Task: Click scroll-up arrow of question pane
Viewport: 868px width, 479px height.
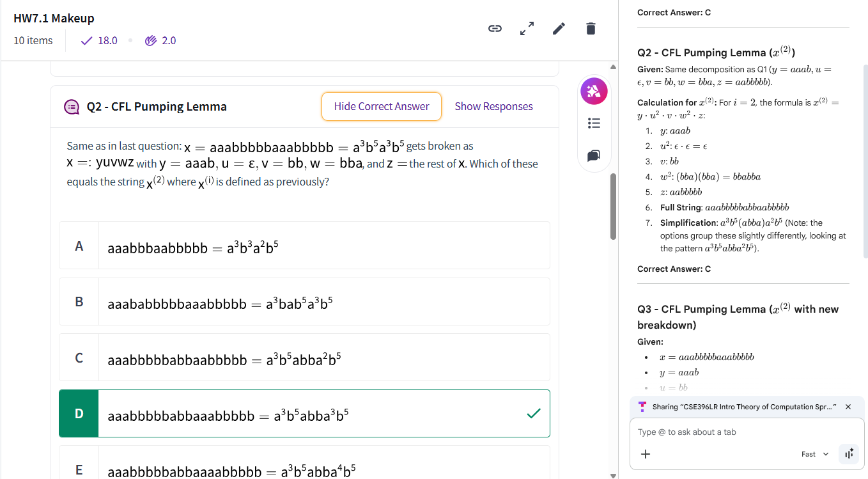Action: (614, 67)
